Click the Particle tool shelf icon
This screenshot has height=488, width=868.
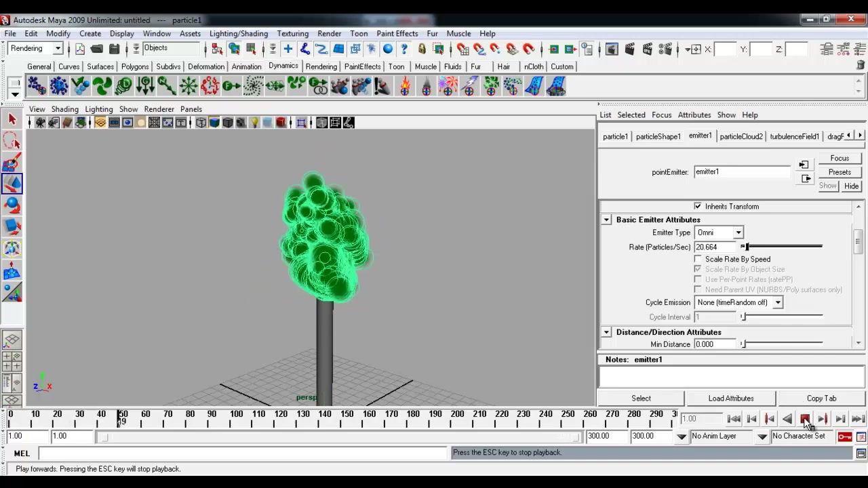click(37, 86)
